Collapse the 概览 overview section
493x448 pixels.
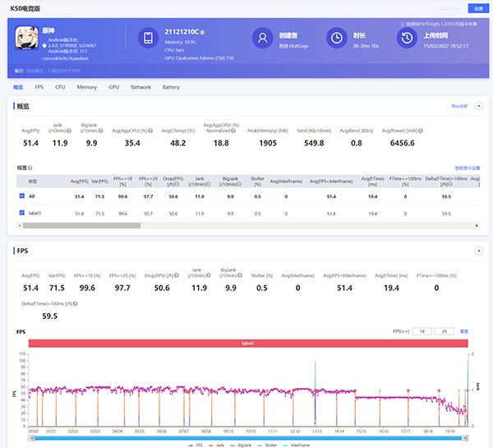[x=478, y=106]
